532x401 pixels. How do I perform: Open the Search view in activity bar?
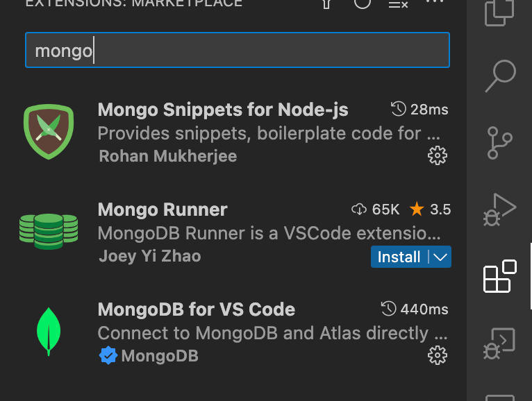pyautogui.click(x=499, y=76)
